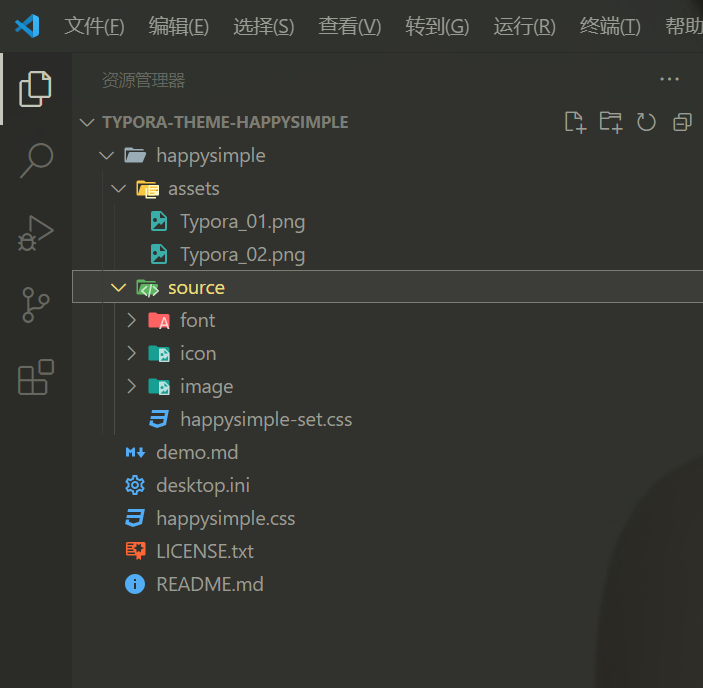Click the license icon of LICENSE.txt
This screenshot has width=703, height=688.
coord(135,551)
